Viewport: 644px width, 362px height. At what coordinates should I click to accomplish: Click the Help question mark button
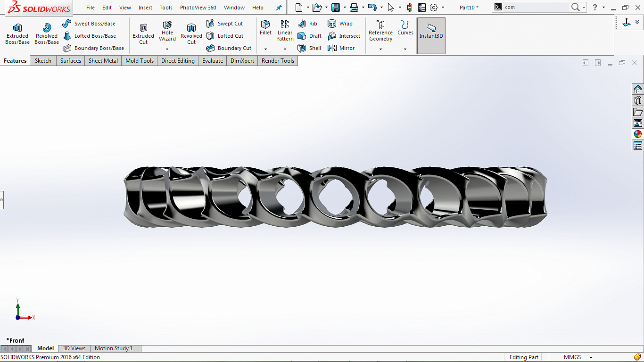(x=595, y=8)
